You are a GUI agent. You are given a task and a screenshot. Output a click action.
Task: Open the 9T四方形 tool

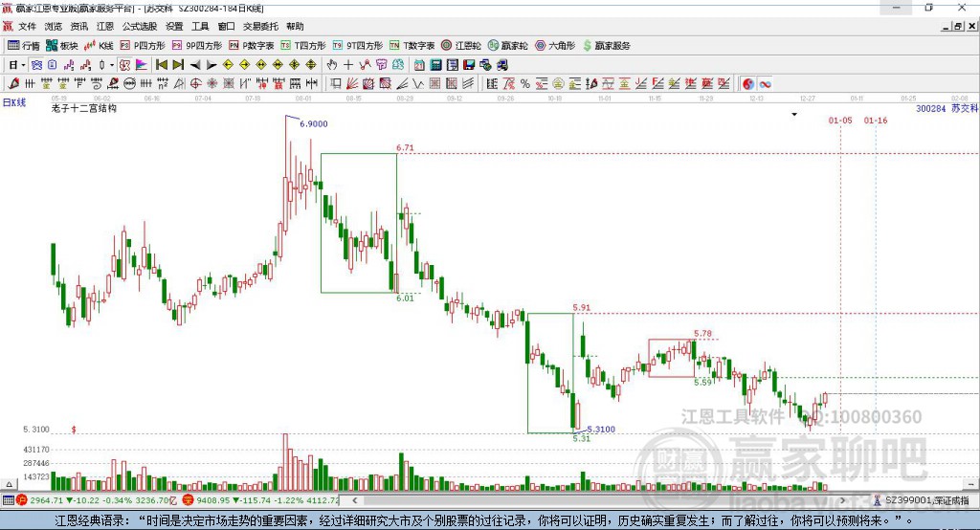click(x=358, y=46)
